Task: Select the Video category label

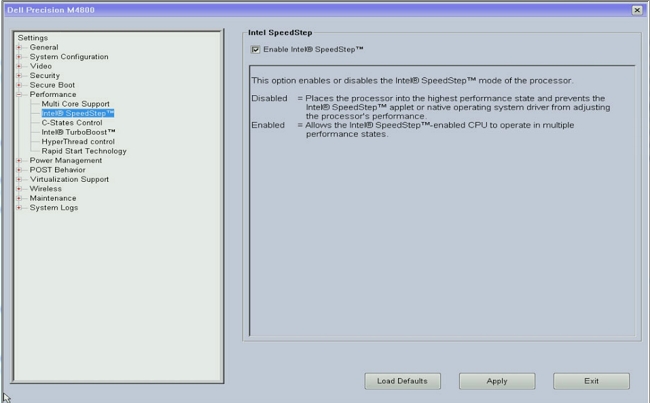Action: 41,66
